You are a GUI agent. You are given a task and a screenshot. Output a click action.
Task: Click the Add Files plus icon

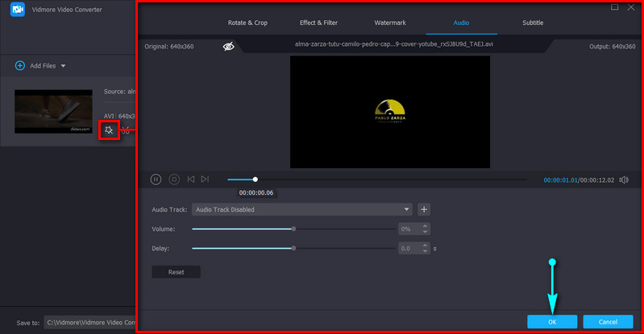pyautogui.click(x=20, y=65)
